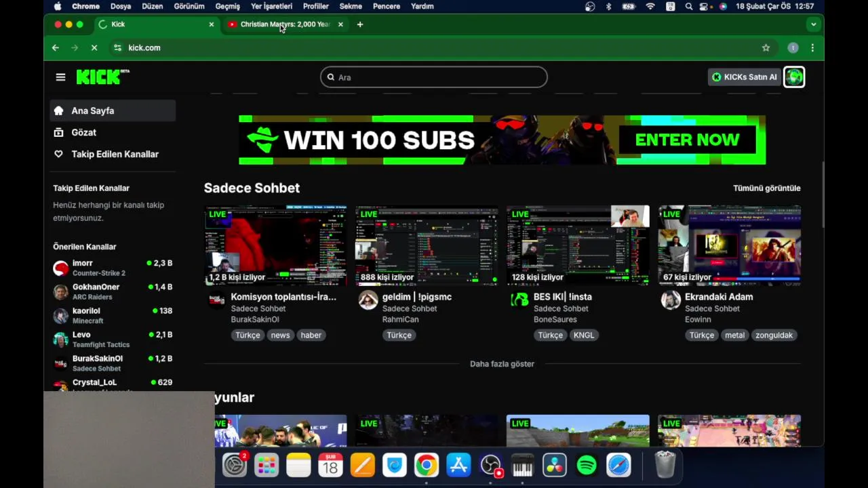Click the search magnifier icon in Ara field
This screenshot has height=488, width=868.
(331, 77)
